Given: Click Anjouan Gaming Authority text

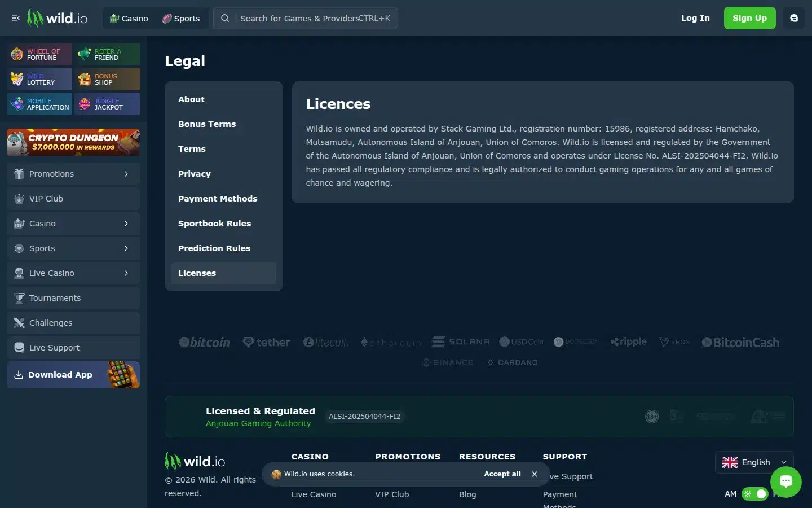Looking at the screenshot, I should pyautogui.click(x=258, y=423).
